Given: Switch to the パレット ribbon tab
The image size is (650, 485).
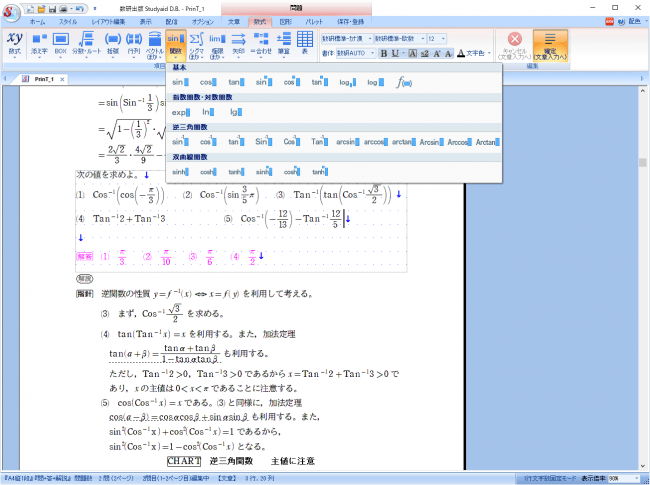Looking at the screenshot, I should pyautogui.click(x=314, y=22).
